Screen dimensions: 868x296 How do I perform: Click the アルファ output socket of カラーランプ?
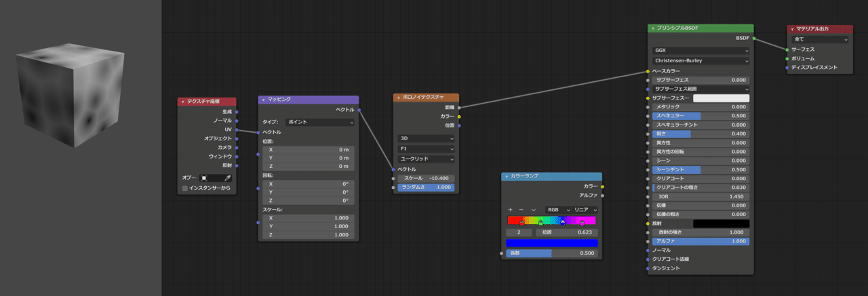coord(602,195)
